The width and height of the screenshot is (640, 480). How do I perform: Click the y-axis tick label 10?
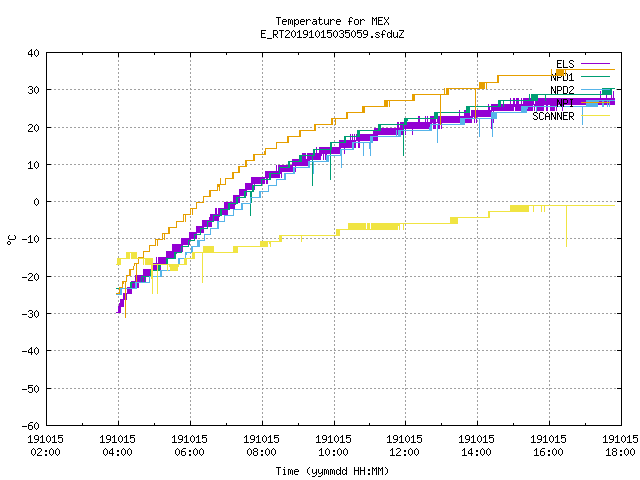click(33, 165)
